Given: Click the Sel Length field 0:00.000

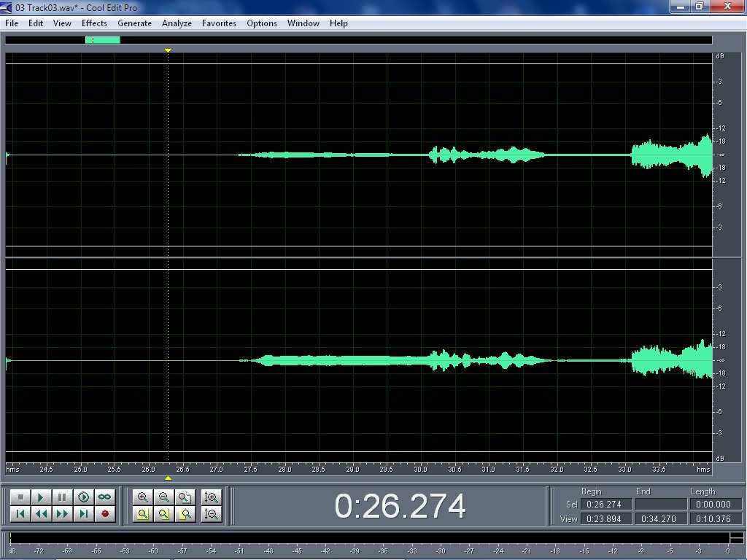Looking at the screenshot, I should 716,505.
